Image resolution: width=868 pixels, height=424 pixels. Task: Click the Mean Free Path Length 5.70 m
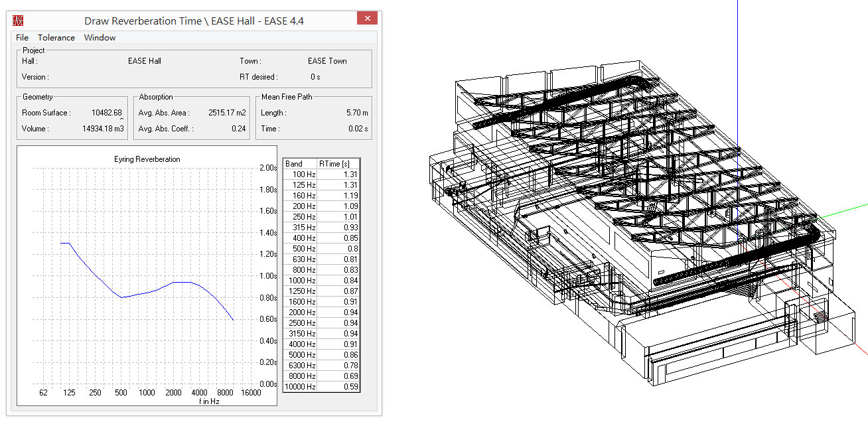coord(357,113)
